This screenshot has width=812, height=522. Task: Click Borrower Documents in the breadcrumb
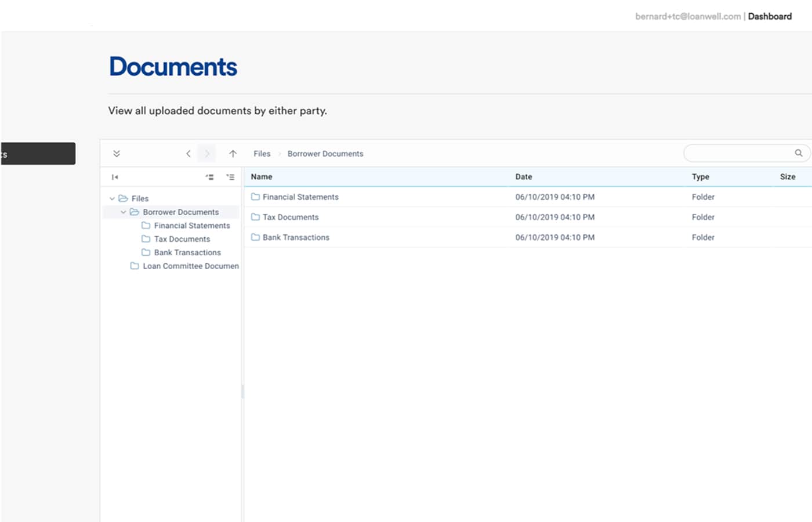tap(325, 154)
